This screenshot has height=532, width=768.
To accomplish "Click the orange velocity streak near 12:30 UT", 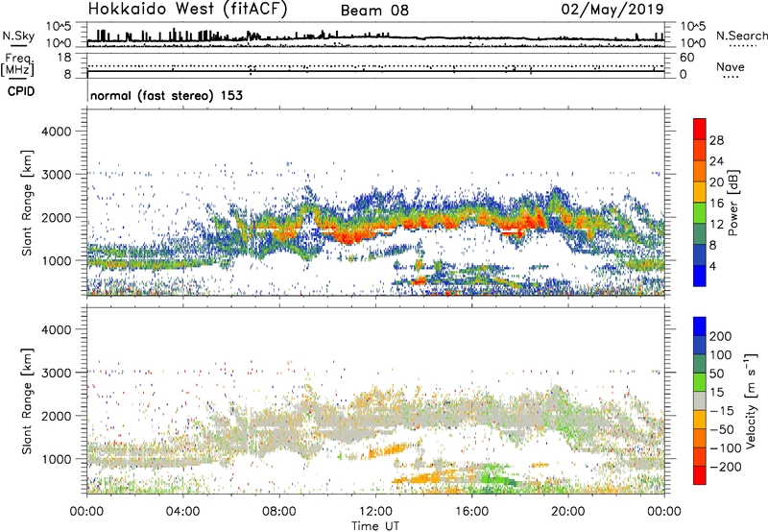I will coord(390,449).
